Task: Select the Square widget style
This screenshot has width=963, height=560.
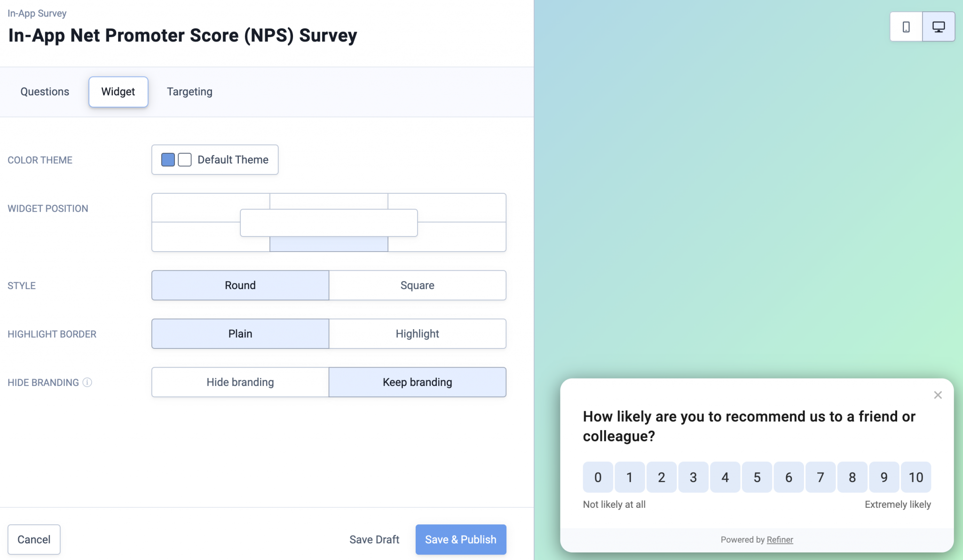Action: coord(417,285)
